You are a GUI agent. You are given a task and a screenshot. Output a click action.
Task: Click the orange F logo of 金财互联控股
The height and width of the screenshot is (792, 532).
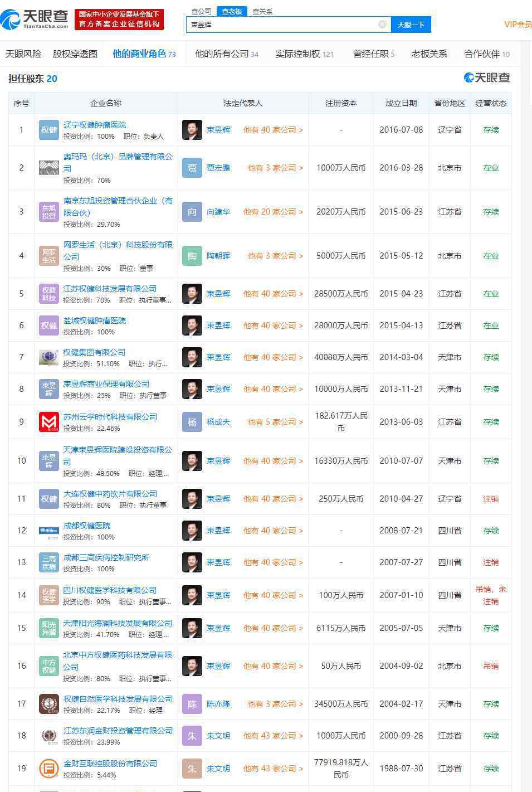click(49, 769)
